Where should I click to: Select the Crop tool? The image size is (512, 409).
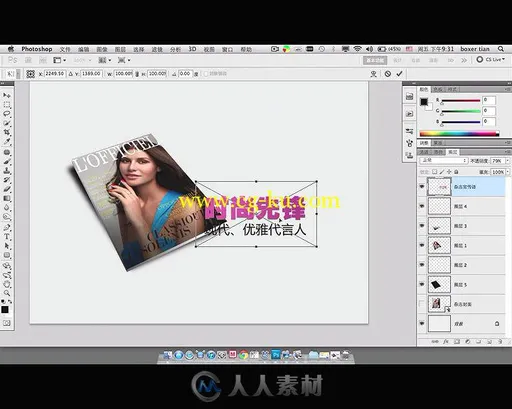coord(7,132)
